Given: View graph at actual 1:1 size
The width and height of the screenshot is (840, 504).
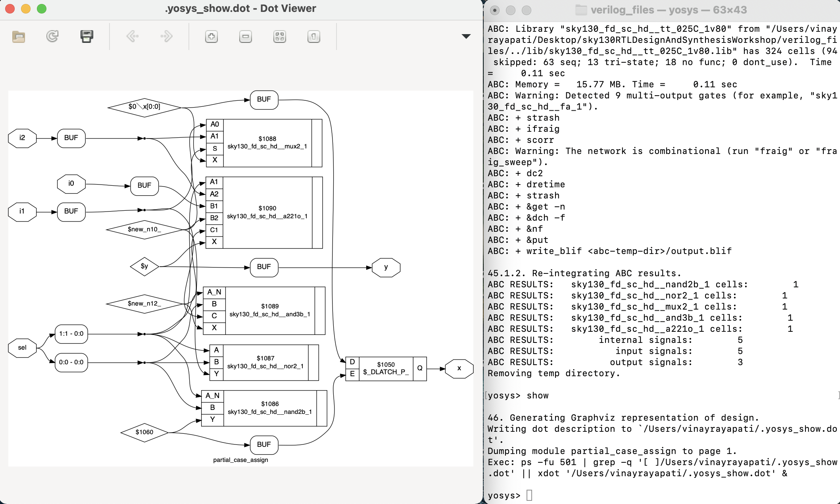Looking at the screenshot, I should pos(313,37).
